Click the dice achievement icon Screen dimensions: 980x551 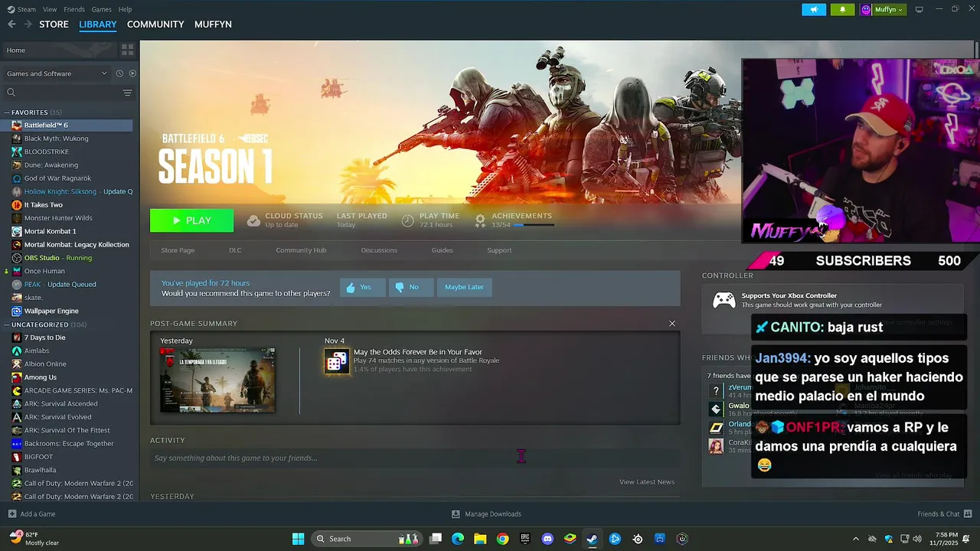pos(337,361)
